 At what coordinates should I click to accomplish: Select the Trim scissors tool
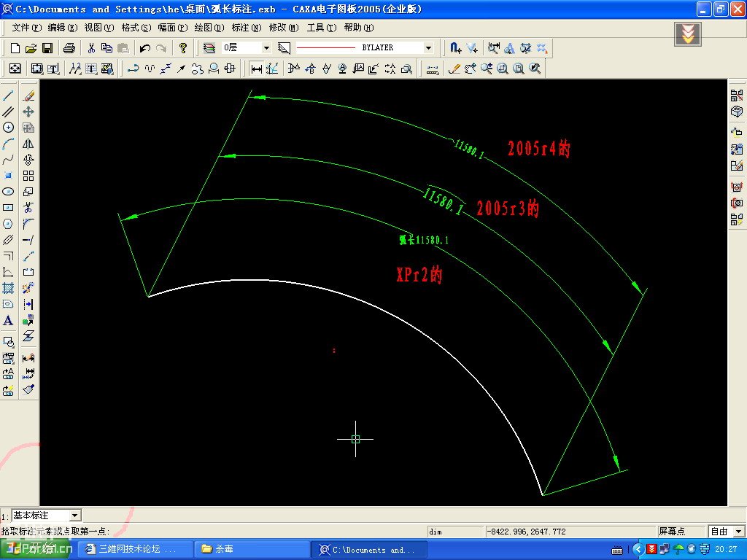click(28, 208)
